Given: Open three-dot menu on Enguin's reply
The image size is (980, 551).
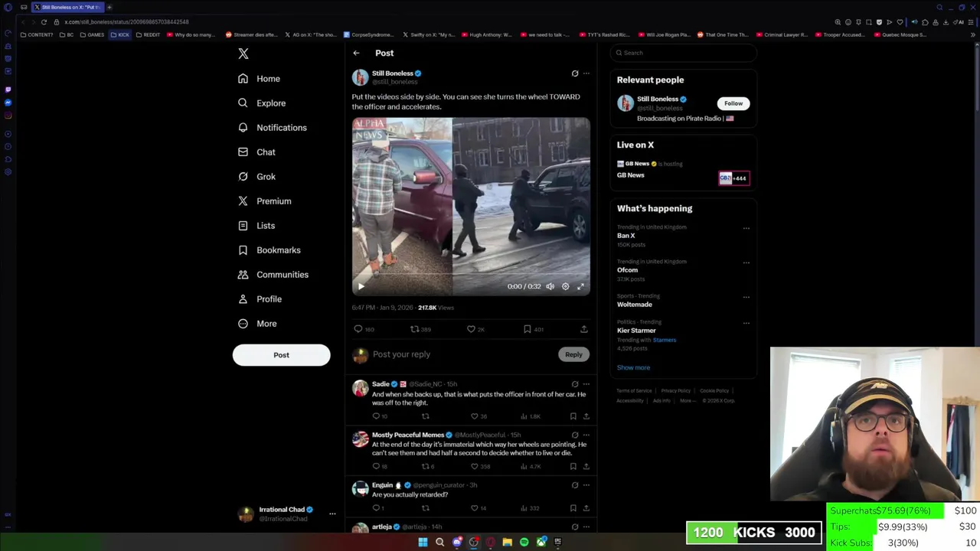Looking at the screenshot, I should tap(586, 485).
